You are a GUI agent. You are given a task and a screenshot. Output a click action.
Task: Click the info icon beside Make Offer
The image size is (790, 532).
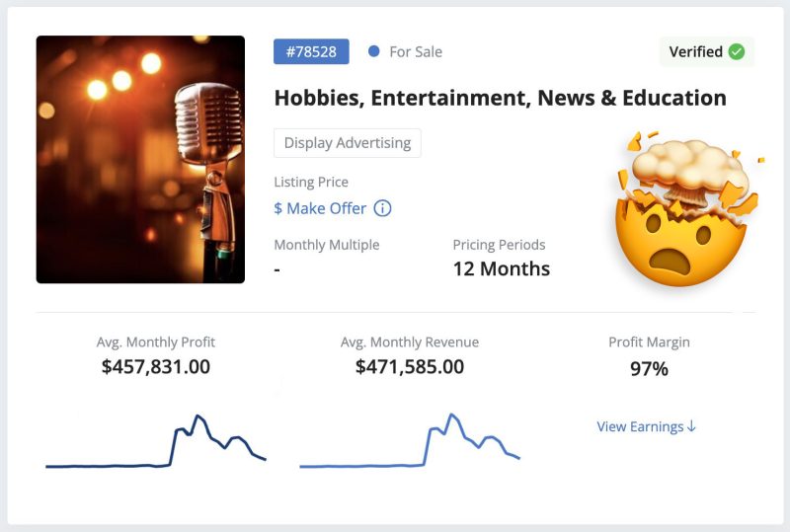click(382, 208)
